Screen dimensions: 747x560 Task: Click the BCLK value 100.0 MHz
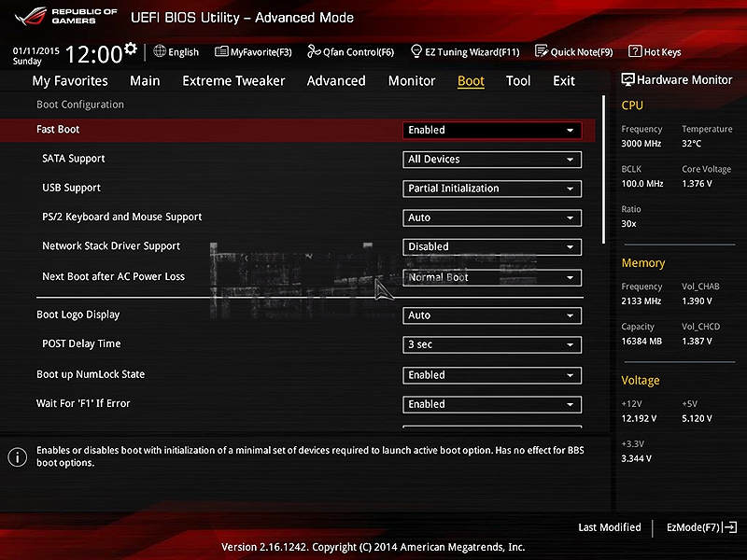point(641,183)
